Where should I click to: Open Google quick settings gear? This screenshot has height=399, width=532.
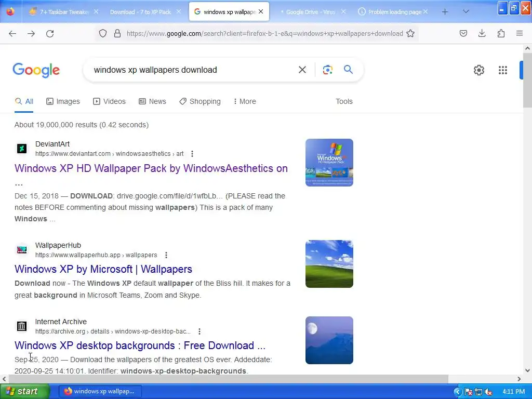478,70
